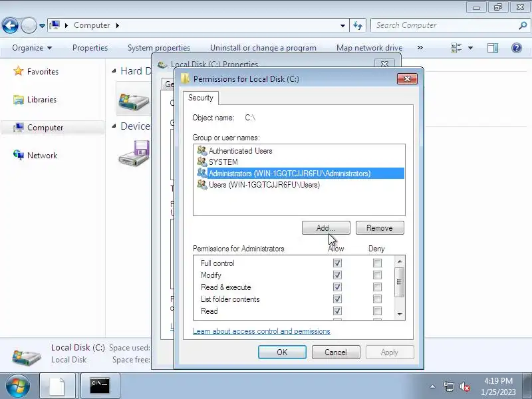Click the blank document taskbar icon
The width and height of the screenshot is (532, 399).
pos(57,386)
